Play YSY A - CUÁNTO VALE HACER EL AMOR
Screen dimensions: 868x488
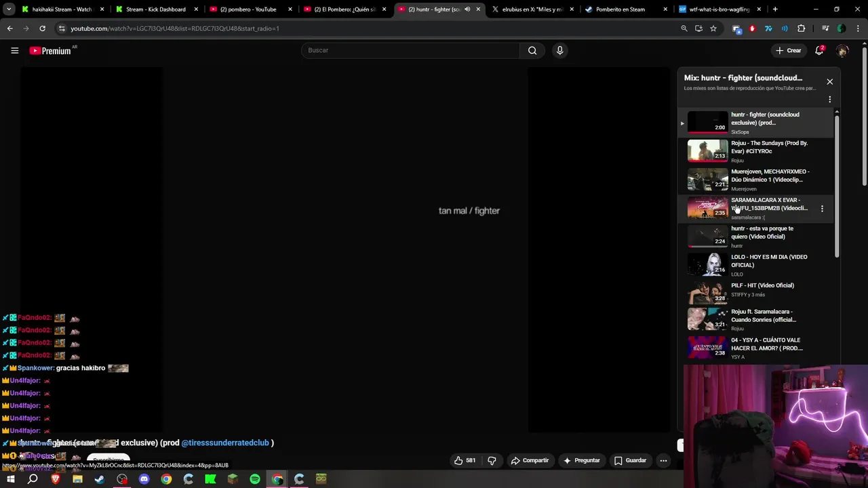click(x=756, y=348)
